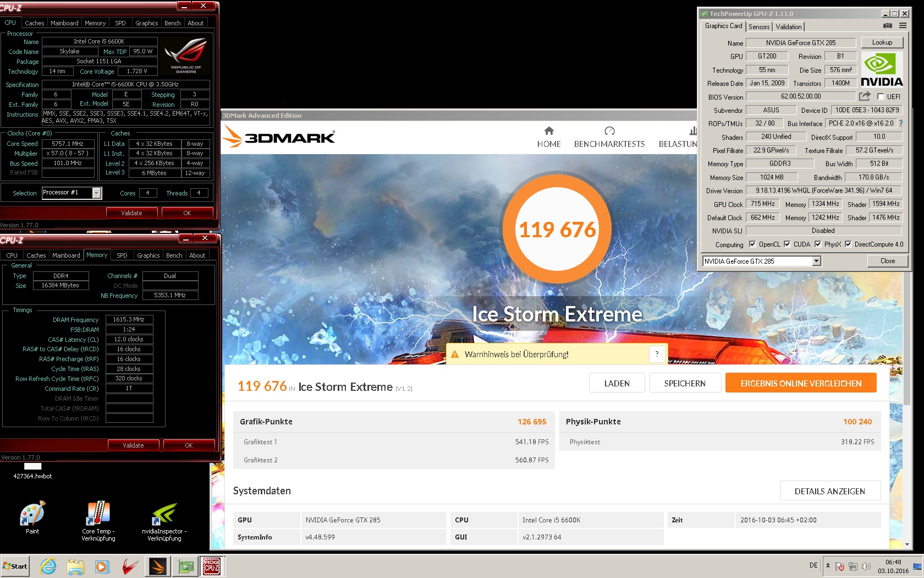The height and width of the screenshot is (578, 924).
Task: Open Graphics tab in bottom CPU-Z window
Action: point(148,255)
